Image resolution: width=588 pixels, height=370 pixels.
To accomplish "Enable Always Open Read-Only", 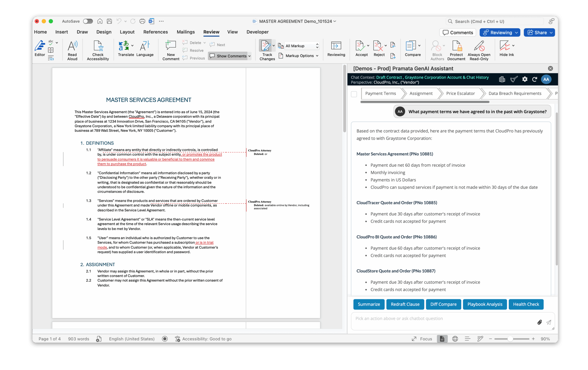I will (x=479, y=50).
